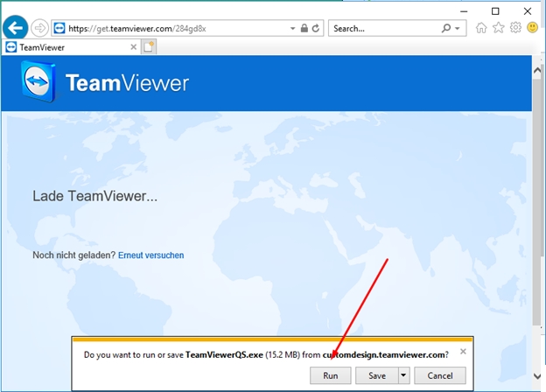Minimize the browser window
This screenshot has width=546, height=392.
point(464,11)
